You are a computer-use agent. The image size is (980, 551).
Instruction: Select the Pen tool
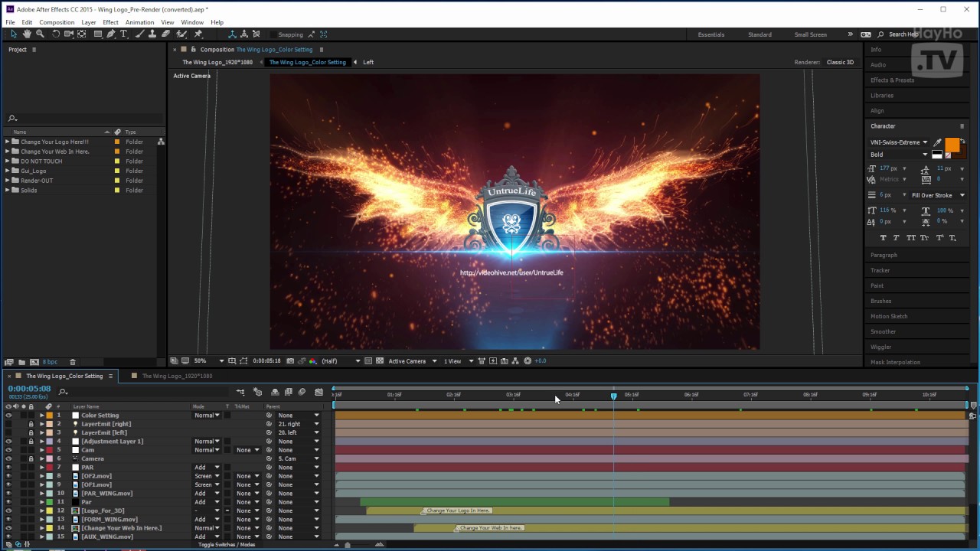coord(111,34)
